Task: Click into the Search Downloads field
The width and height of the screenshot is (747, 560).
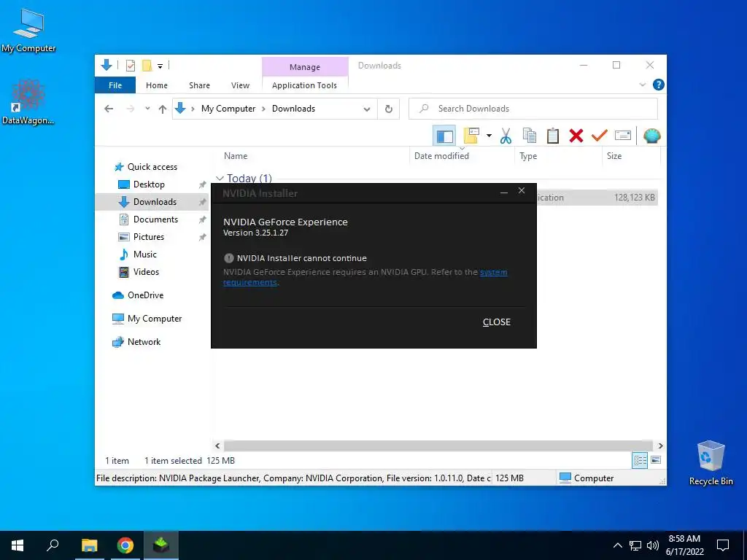Action: [533, 109]
